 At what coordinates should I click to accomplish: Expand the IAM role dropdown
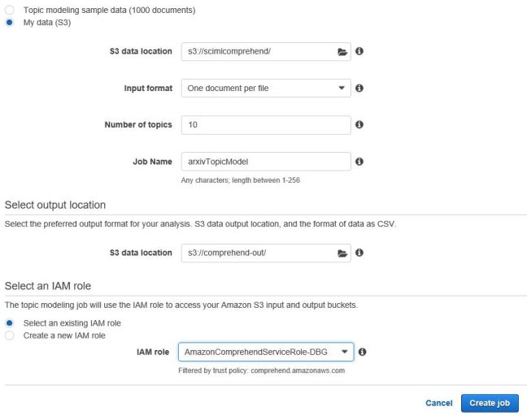pyautogui.click(x=265, y=352)
